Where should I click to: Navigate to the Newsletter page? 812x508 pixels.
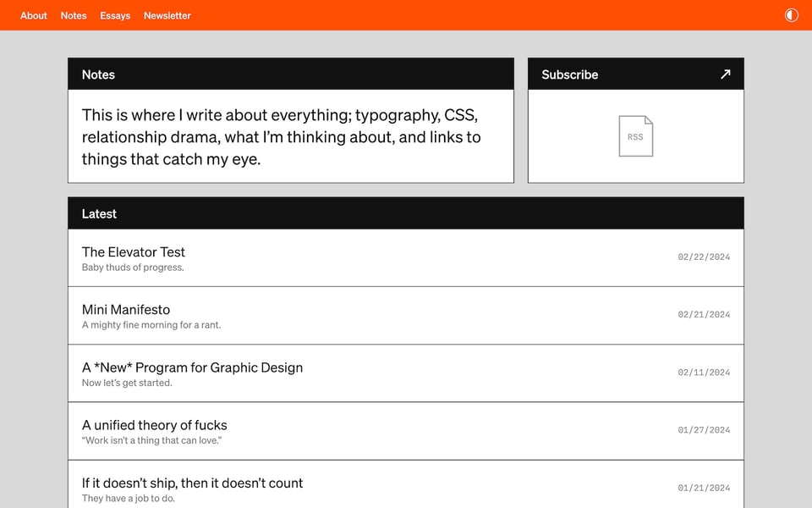(x=167, y=15)
